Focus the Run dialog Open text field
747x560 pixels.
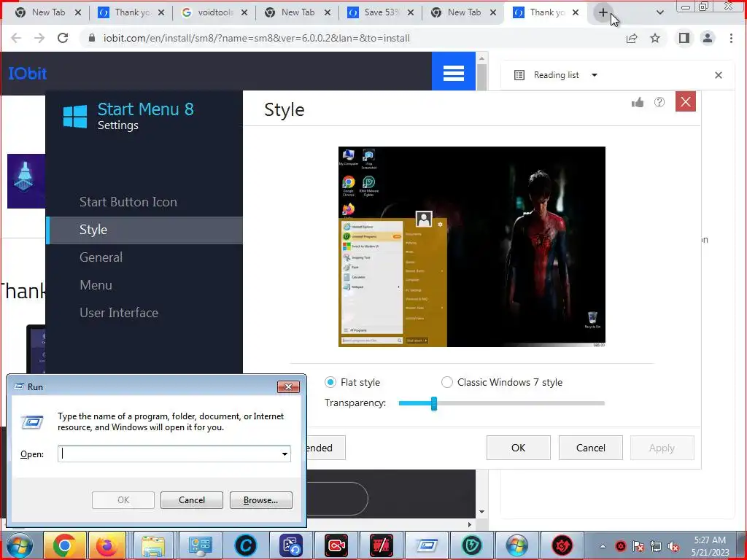tap(169, 454)
